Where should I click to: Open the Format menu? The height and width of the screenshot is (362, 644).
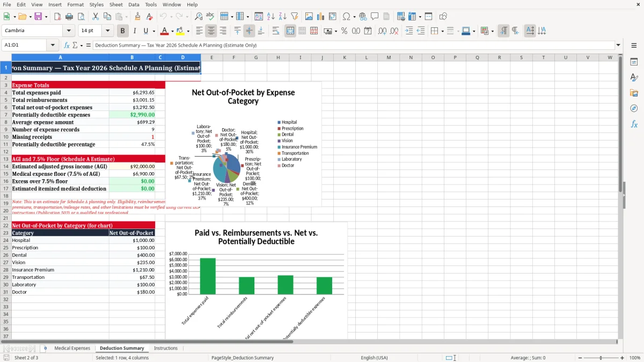tap(75, 4)
